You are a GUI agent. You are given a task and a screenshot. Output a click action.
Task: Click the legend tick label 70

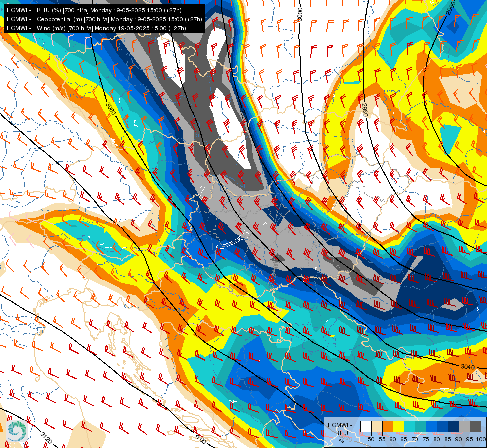(415, 439)
